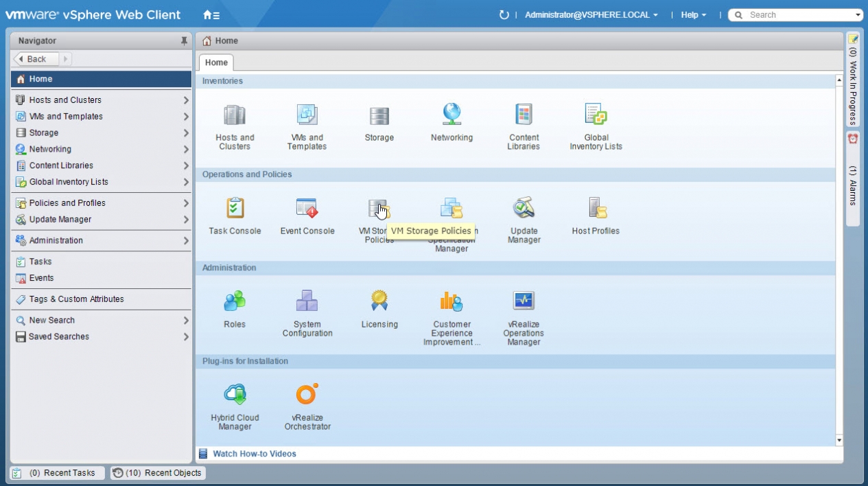Viewport: 868px width, 486px height.
Task: Launch the Event Console icon
Action: (307, 209)
